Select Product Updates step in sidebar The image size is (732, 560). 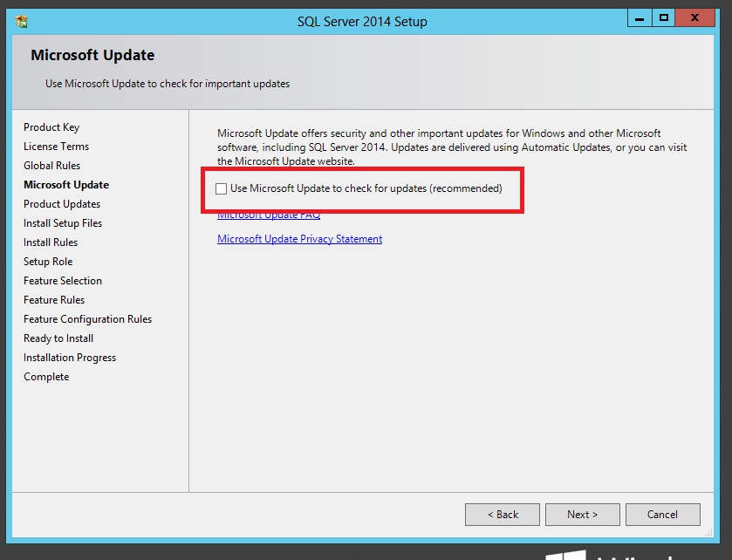point(62,204)
